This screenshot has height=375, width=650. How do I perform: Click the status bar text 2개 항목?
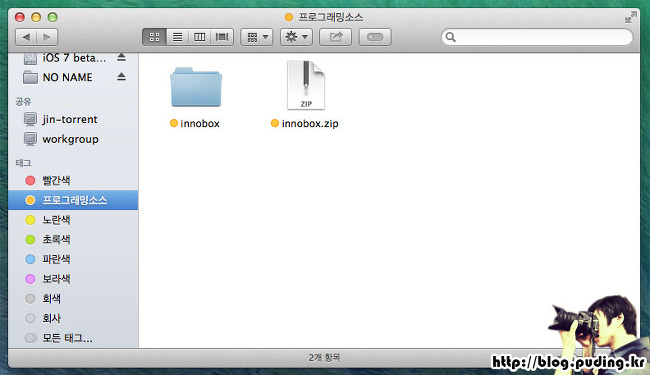pyautogui.click(x=324, y=358)
